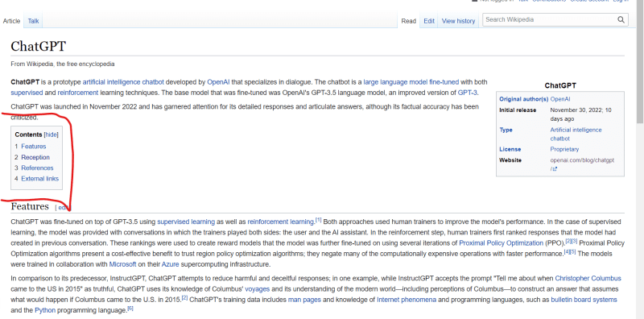Jump to References in Contents
Screen dimensions: 644x319
tap(37, 168)
